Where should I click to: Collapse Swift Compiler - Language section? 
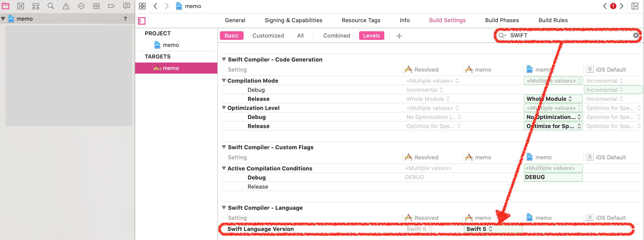pyautogui.click(x=224, y=208)
